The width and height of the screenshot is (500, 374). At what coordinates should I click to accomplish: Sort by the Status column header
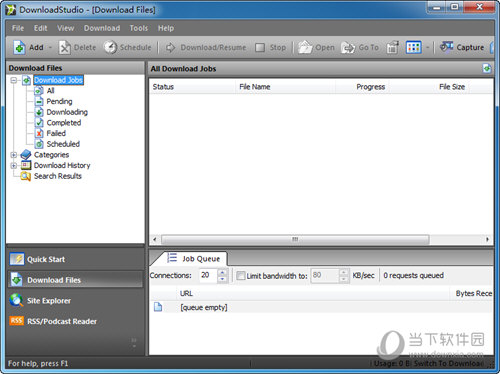[x=192, y=87]
